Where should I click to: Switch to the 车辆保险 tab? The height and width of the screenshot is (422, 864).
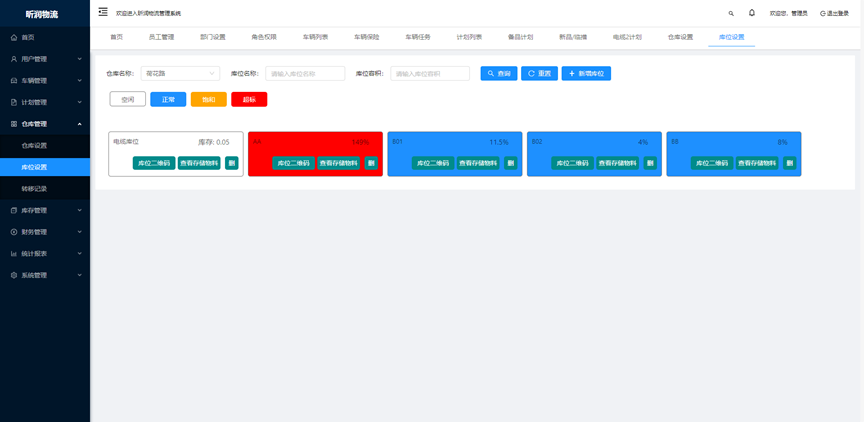[366, 37]
